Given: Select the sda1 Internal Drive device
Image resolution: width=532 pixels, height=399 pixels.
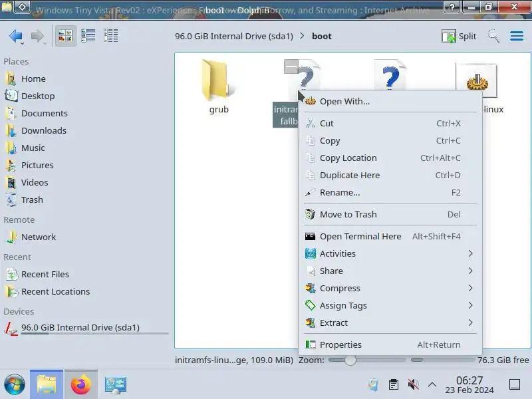Looking at the screenshot, I should coord(80,328).
